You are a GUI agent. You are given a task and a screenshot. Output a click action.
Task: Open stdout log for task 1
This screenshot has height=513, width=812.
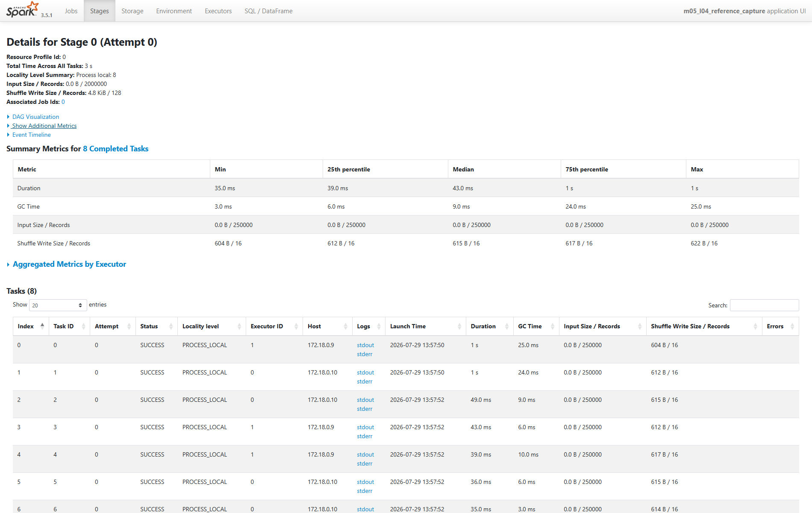[365, 372]
